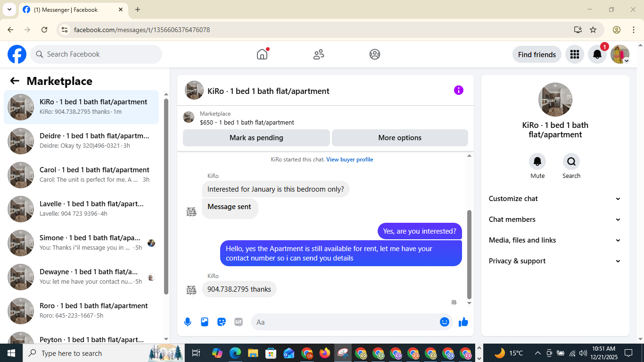This screenshot has height=362, width=644.
Task: Click the install app icon in address bar
Action: click(578, 30)
